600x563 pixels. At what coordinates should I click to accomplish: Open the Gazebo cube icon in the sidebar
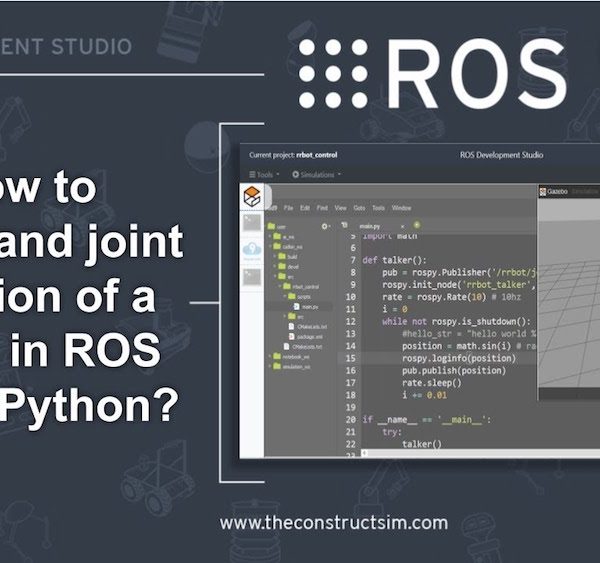point(252,196)
